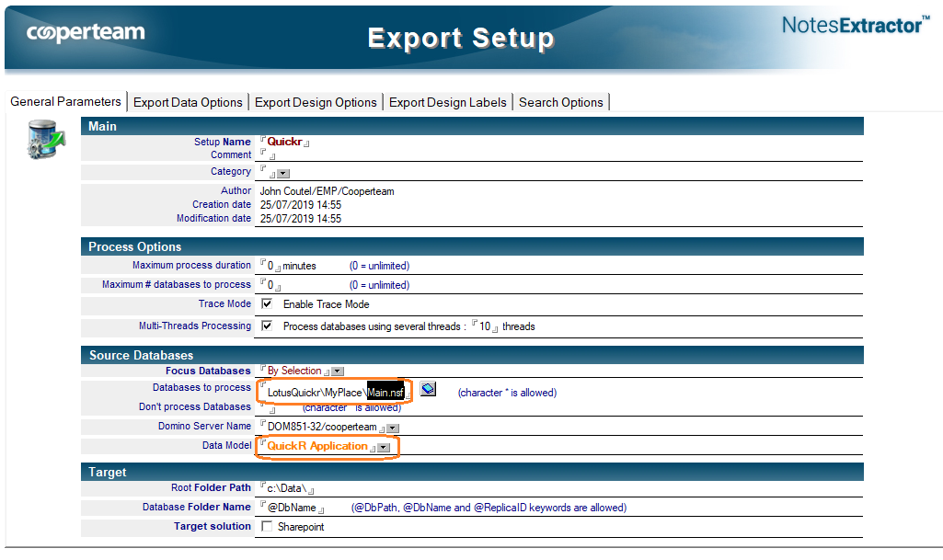Open the Export Design Options tab
This screenshot has width=943, height=560.
click(316, 102)
